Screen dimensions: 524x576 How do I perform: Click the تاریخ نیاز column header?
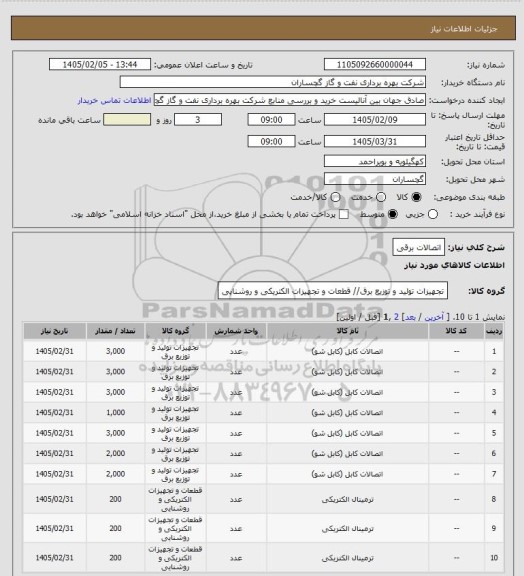click(54, 331)
